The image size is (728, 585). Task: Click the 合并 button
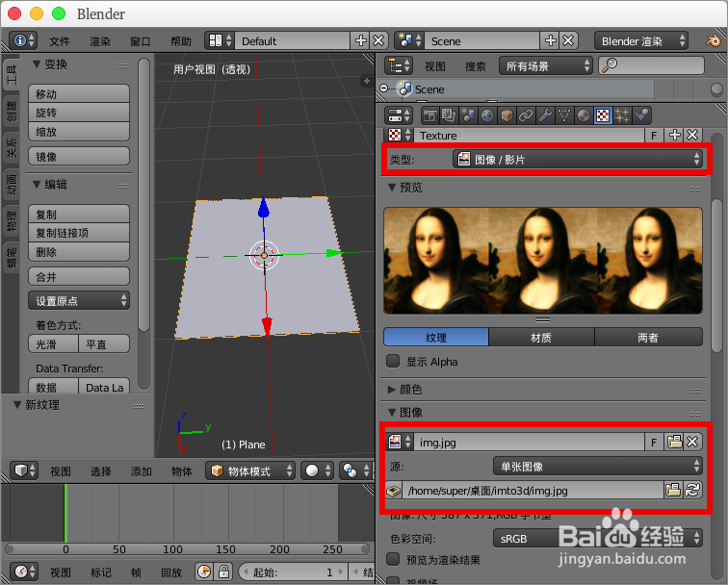[x=79, y=276]
